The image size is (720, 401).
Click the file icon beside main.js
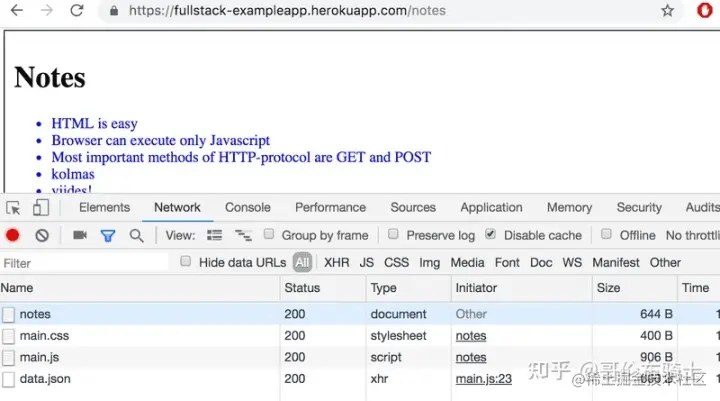pyautogui.click(x=8, y=358)
